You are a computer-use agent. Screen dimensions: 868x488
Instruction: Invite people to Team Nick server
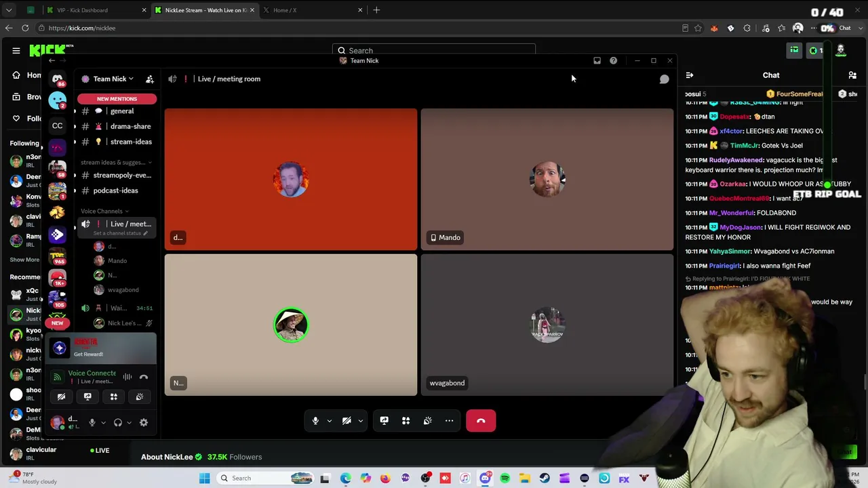150,79
